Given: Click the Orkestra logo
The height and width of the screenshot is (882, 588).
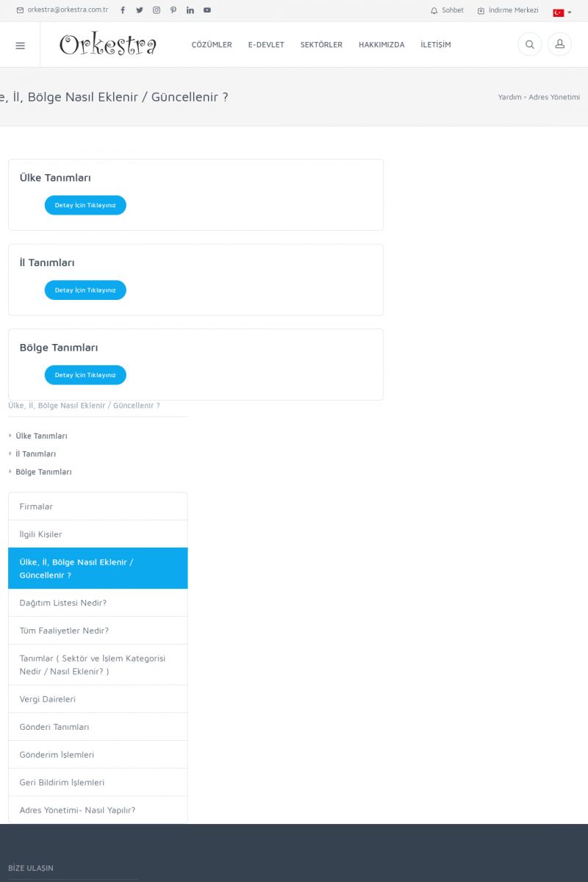Looking at the screenshot, I should [108, 45].
